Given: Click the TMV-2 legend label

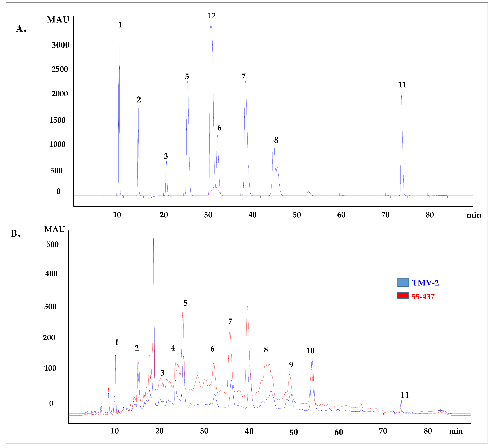Looking at the screenshot, I should coord(425,283).
